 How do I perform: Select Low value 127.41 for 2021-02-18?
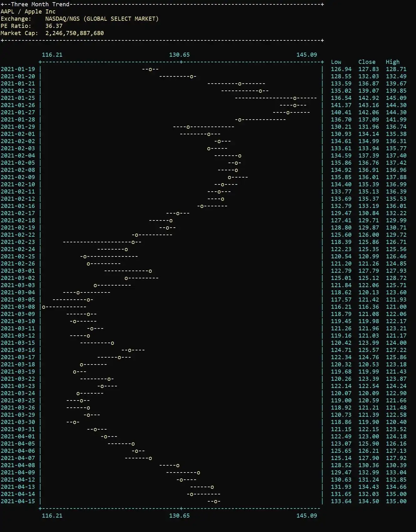341,220
